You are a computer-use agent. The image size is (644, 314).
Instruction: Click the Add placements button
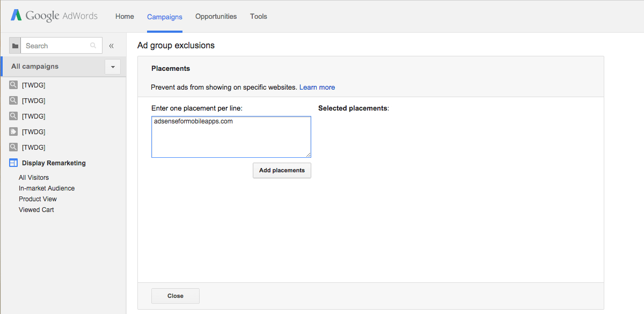[x=282, y=170]
